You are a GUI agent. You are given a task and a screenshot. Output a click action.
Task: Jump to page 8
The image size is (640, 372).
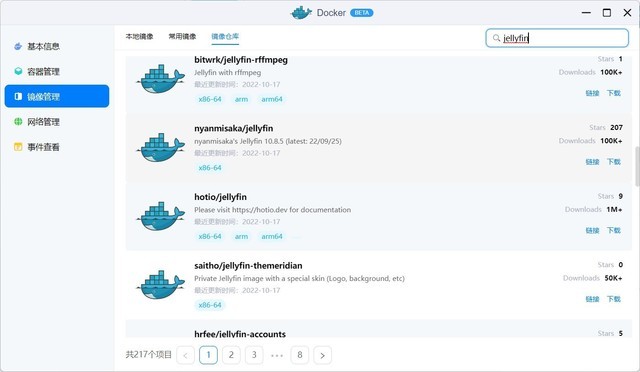click(x=300, y=355)
